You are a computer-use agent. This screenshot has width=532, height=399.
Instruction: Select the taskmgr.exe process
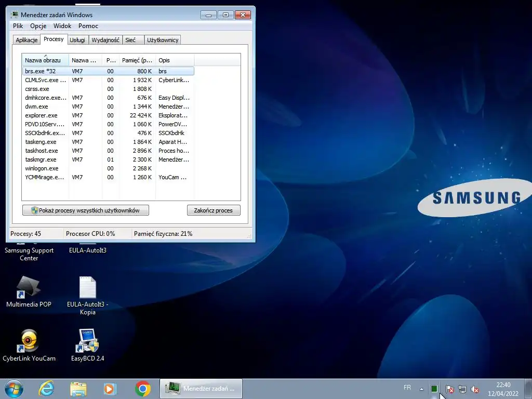pos(108,159)
